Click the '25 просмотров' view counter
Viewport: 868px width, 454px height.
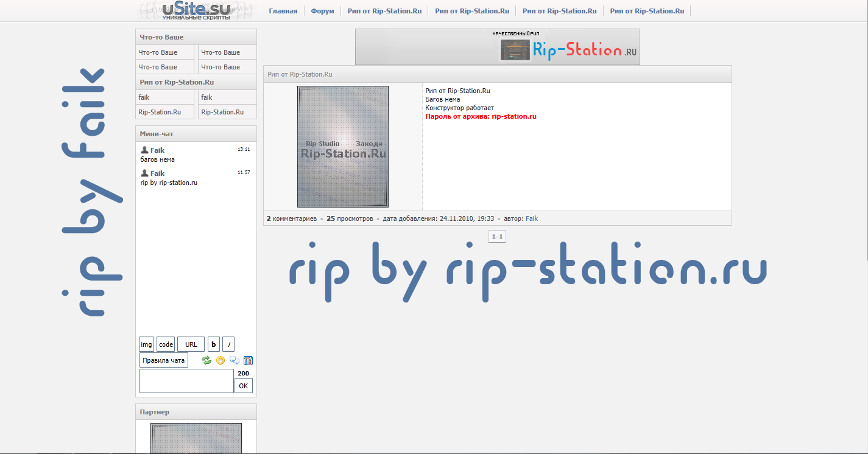(x=350, y=218)
